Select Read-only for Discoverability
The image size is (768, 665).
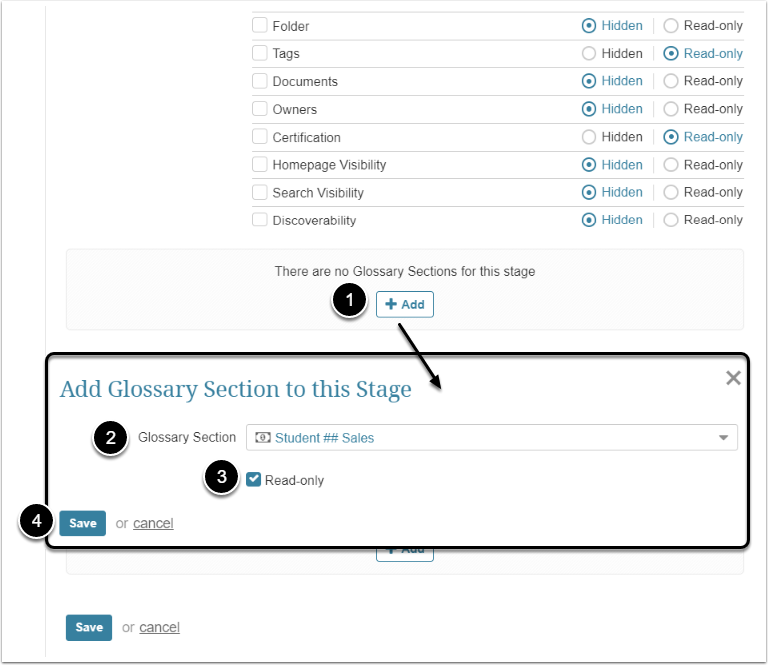pyautogui.click(x=671, y=220)
